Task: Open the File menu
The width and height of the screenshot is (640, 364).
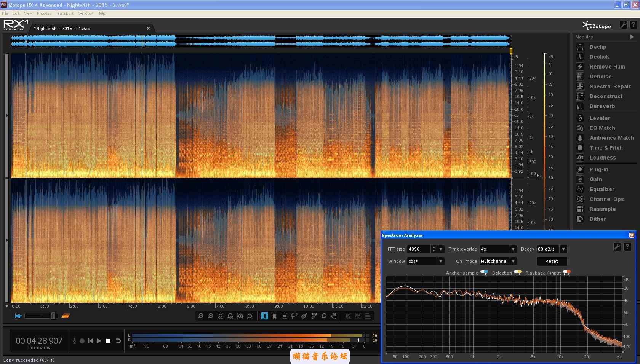Action: click(x=5, y=13)
